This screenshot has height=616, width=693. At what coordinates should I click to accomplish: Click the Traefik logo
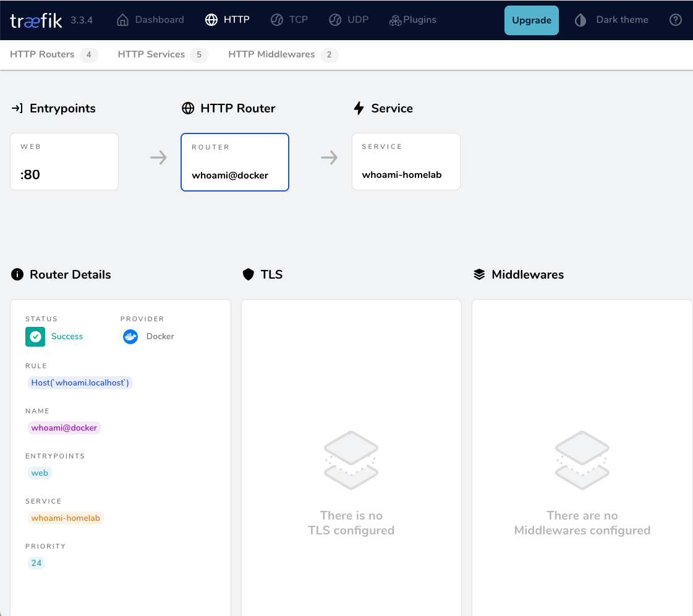[x=34, y=20]
